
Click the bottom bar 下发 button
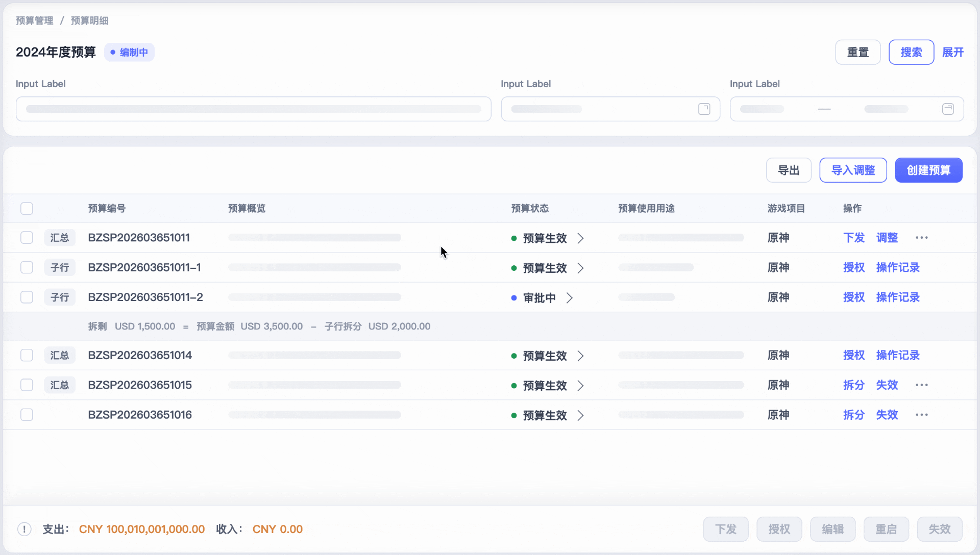726,529
